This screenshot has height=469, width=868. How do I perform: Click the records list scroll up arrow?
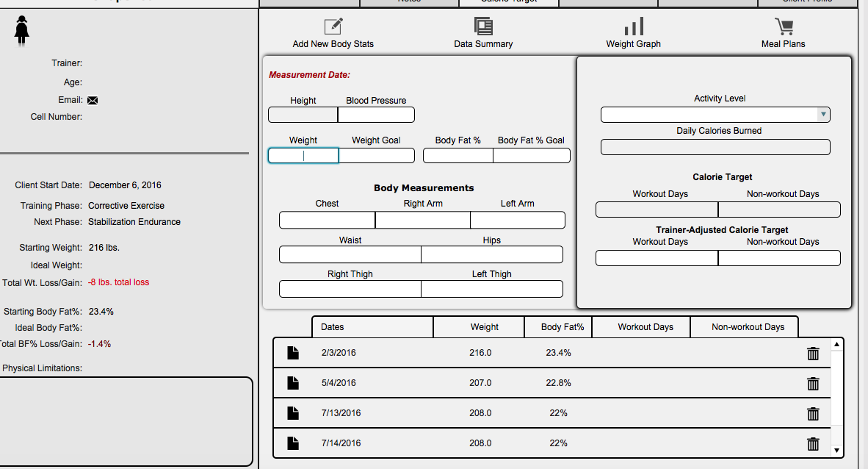coord(836,344)
